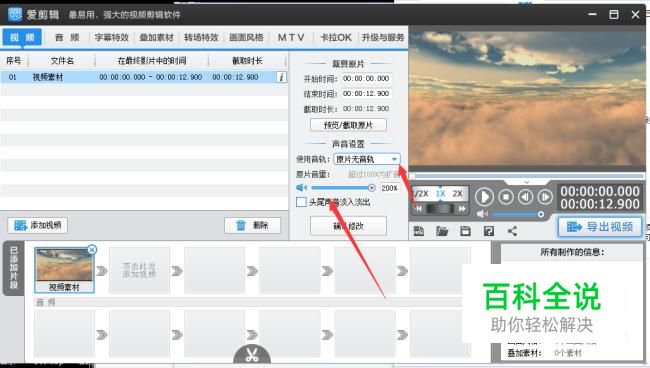Set playback speed to 1X
Image resolution: width=650 pixels, height=368 pixels.
[x=440, y=194]
